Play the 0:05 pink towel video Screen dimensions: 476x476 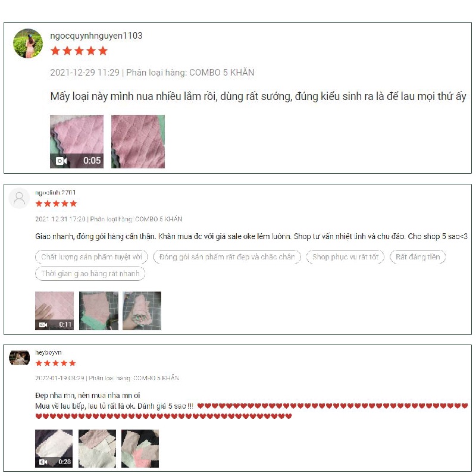click(x=77, y=142)
